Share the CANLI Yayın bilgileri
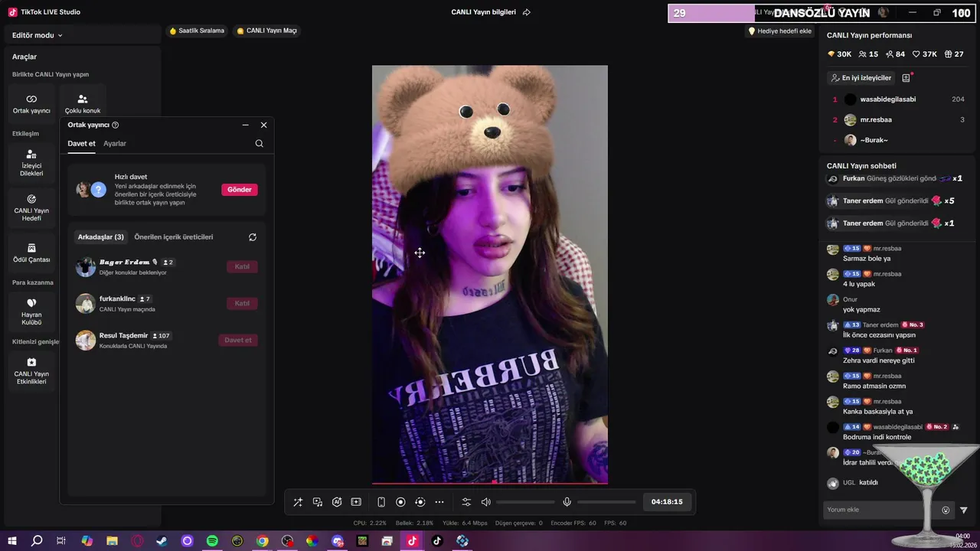 526,12
